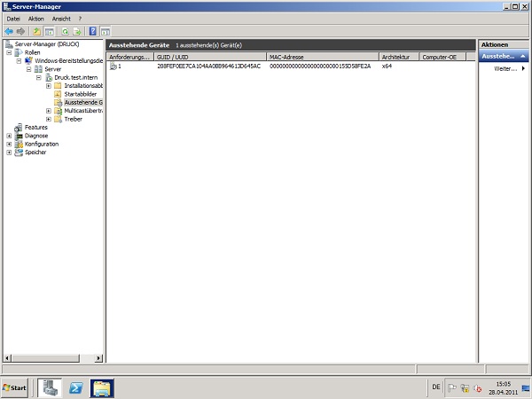Click the Server-Manager taskbar icon
Screen dimensions: 532x399
pos(50,387)
